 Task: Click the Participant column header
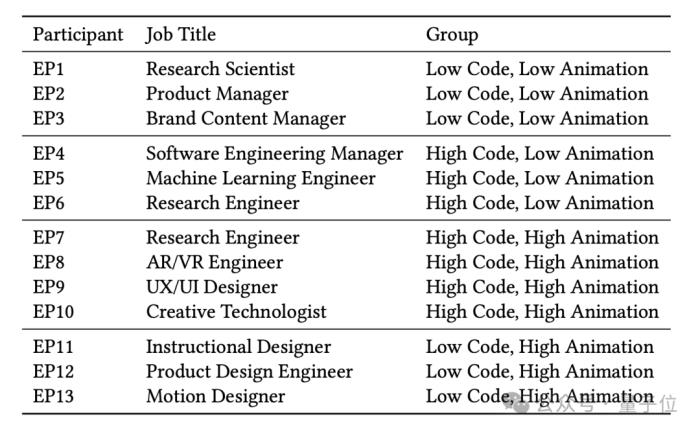tap(78, 35)
